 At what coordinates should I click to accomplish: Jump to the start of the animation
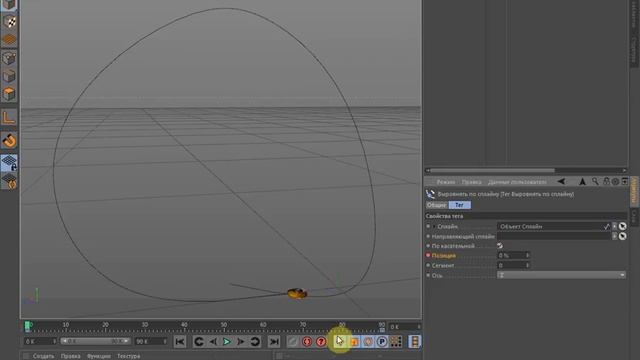[x=180, y=342]
